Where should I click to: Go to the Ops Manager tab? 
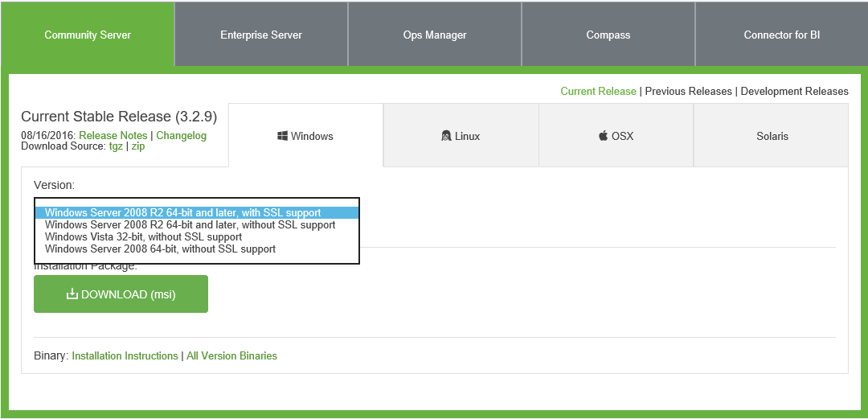[x=435, y=35]
